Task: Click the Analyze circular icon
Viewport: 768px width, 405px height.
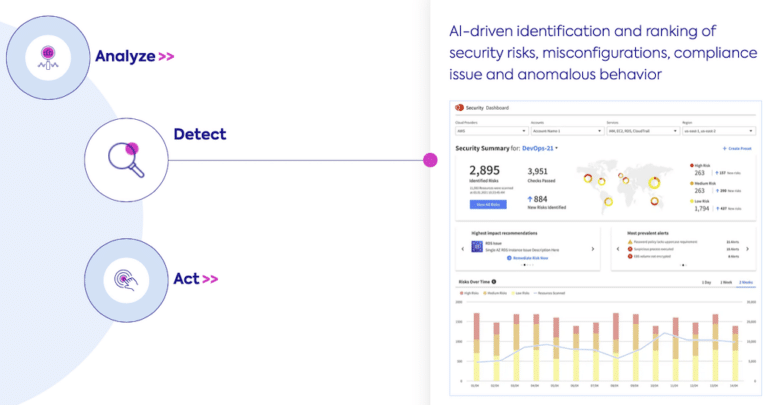Action: [x=48, y=57]
